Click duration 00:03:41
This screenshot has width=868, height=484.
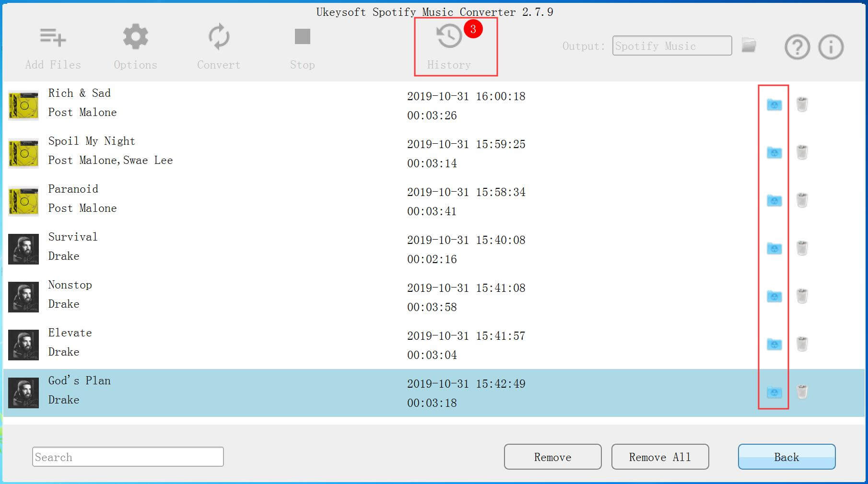point(432,211)
